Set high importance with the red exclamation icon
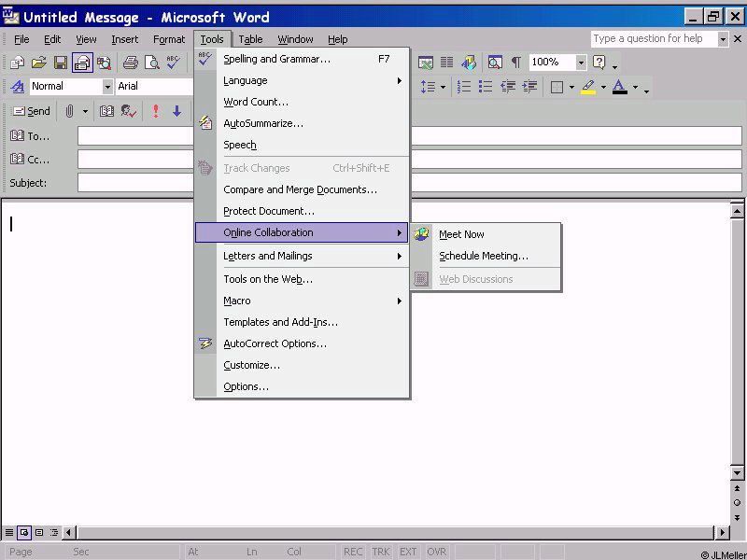The image size is (747, 560). [155, 111]
